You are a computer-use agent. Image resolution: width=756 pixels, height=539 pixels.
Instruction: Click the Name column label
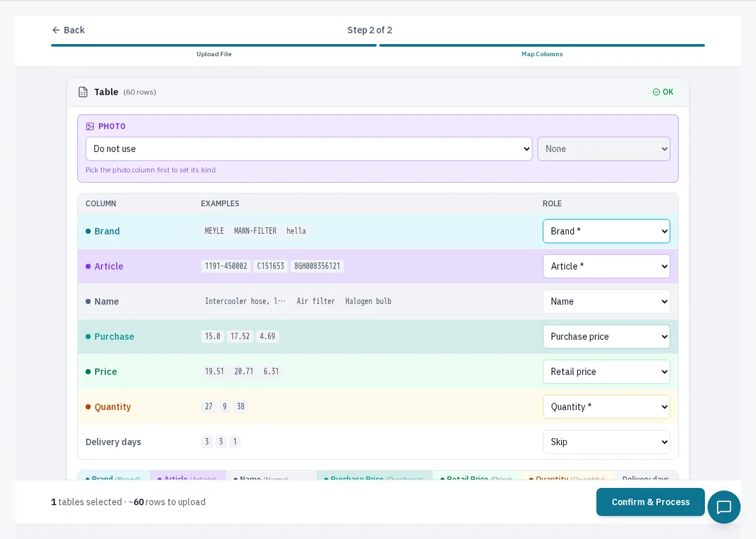(106, 301)
